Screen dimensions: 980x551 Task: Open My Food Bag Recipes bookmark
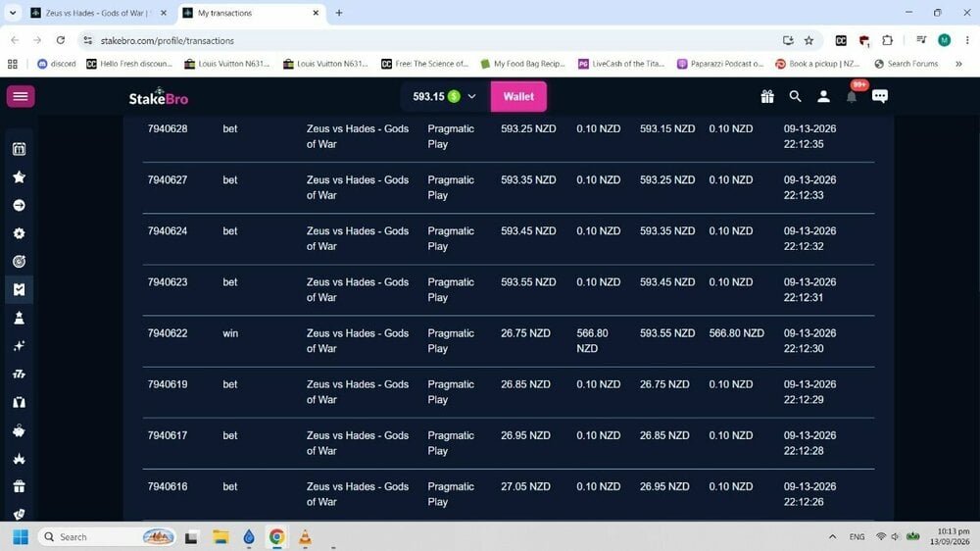[x=522, y=64]
